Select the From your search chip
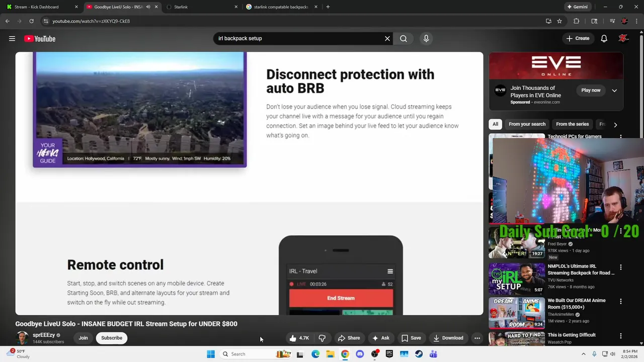Image resolution: width=644 pixels, height=362 pixels. click(x=527, y=124)
